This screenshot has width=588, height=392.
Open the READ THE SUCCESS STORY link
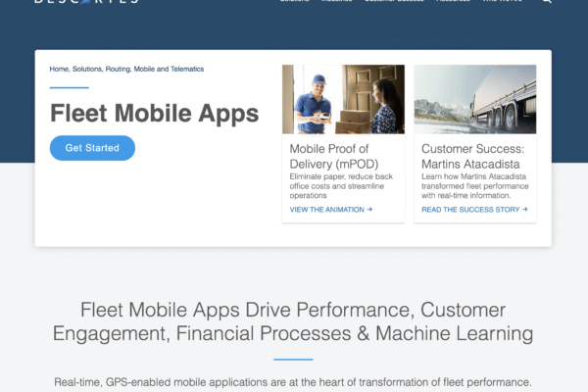(474, 210)
